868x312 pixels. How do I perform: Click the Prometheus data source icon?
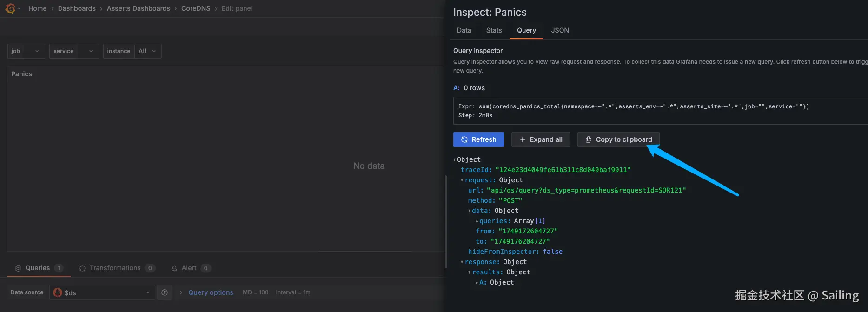coord(58,292)
